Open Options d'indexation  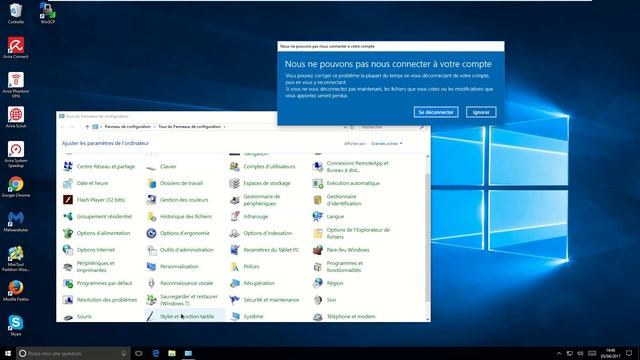coord(261,233)
